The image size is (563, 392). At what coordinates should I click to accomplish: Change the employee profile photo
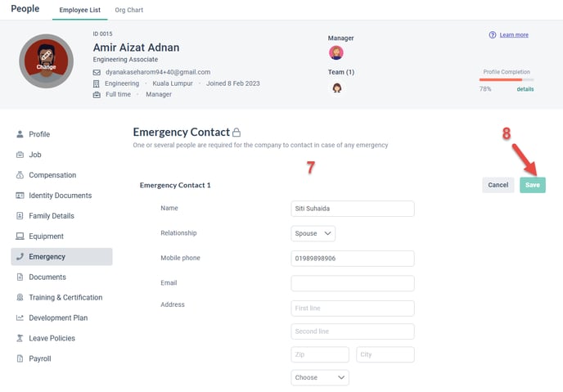coord(47,61)
